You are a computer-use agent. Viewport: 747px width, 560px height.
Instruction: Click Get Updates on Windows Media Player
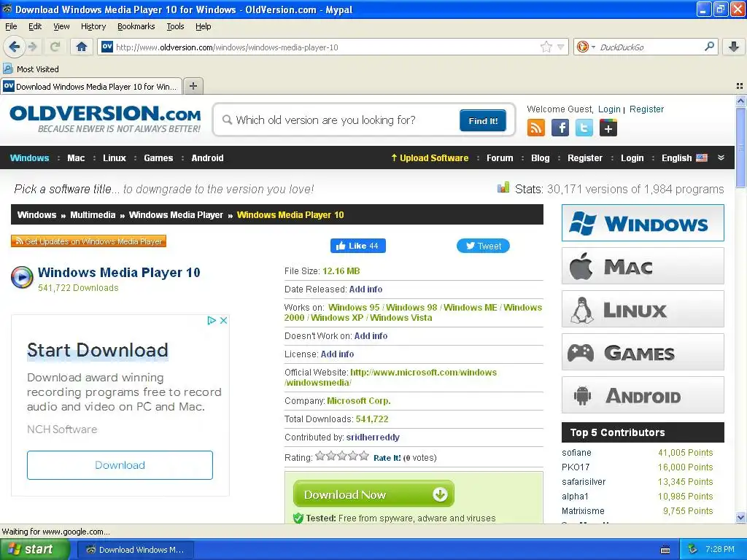(88, 241)
